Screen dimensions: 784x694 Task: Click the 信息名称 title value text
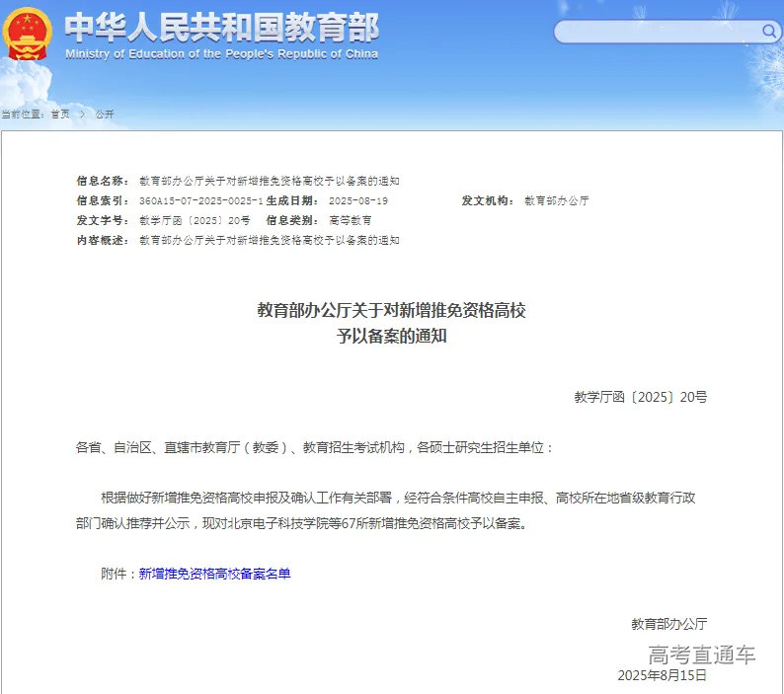pyautogui.click(x=269, y=181)
